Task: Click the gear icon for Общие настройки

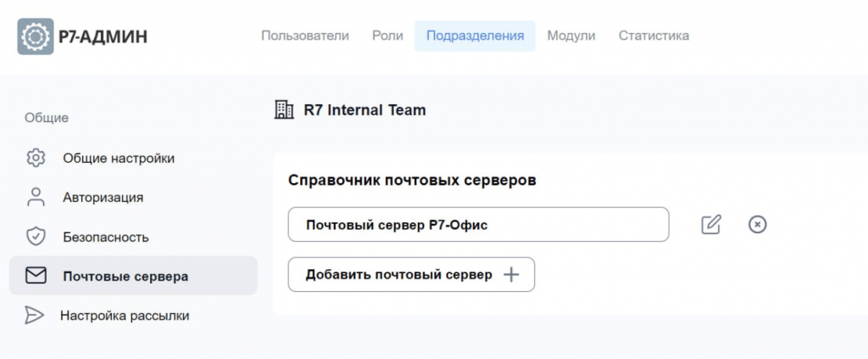Action: (36, 158)
